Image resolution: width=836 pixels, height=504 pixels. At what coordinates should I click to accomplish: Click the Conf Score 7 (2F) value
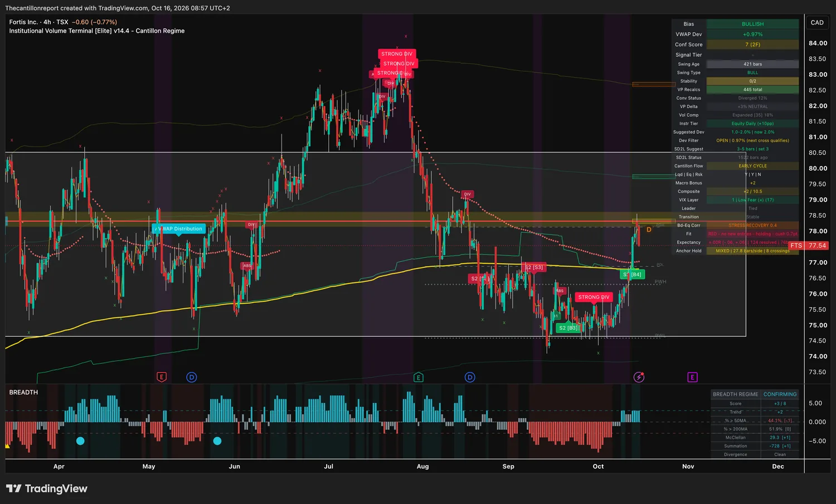click(x=752, y=45)
